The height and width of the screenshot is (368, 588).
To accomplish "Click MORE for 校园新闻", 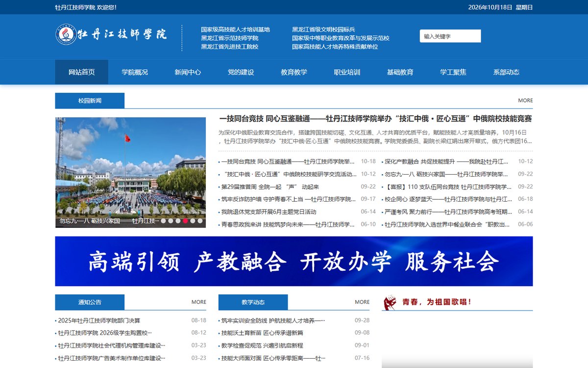I will point(525,101).
